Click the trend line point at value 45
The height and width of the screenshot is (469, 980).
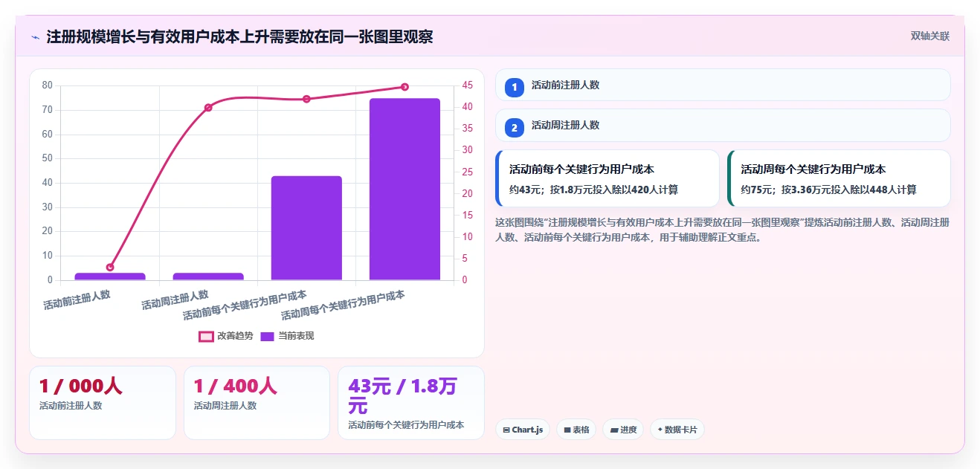click(404, 87)
